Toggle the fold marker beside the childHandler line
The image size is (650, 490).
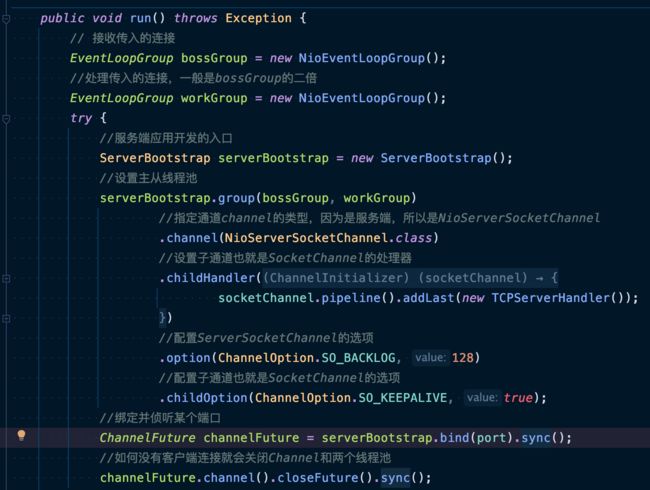(x=6, y=279)
